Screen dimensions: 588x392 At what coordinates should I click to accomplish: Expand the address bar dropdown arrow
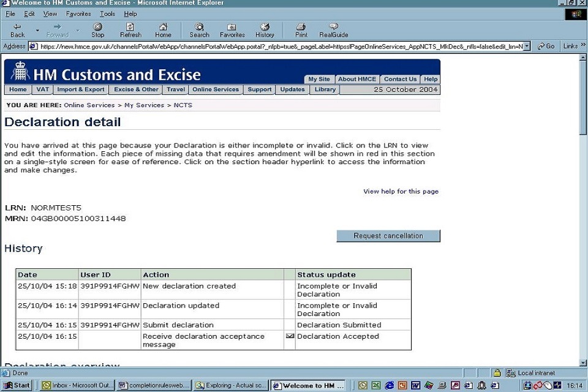[x=527, y=47]
